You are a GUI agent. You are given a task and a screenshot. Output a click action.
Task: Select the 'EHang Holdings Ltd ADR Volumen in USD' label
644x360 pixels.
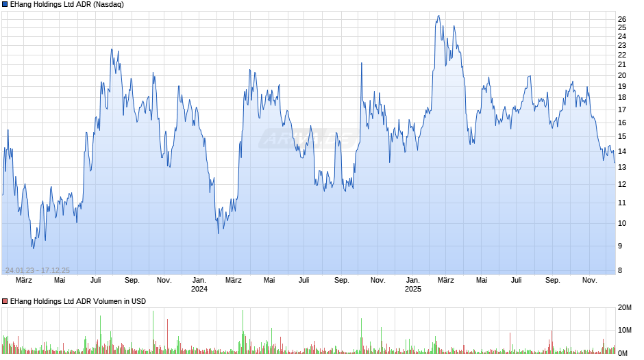pos(78,301)
